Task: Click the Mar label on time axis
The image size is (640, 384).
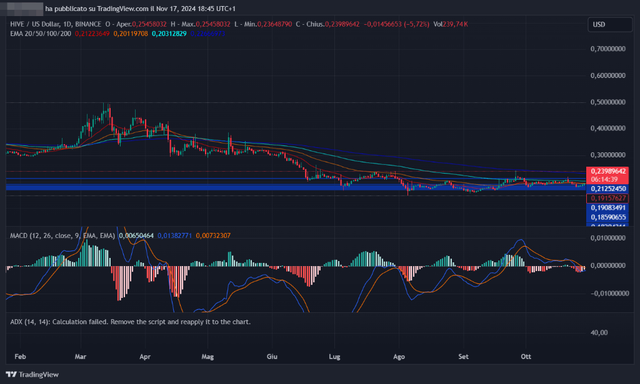Action: (x=80, y=357)
